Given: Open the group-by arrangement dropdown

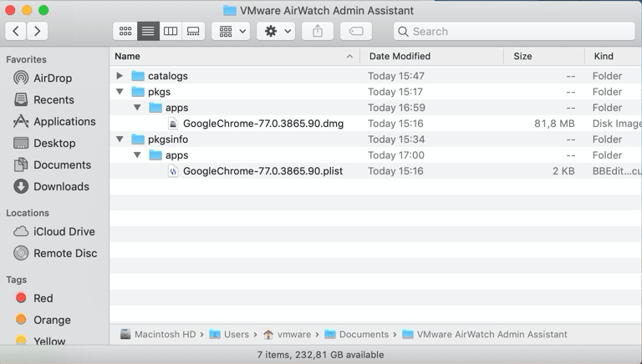Looking at the screenshot, I should [232, 31].
